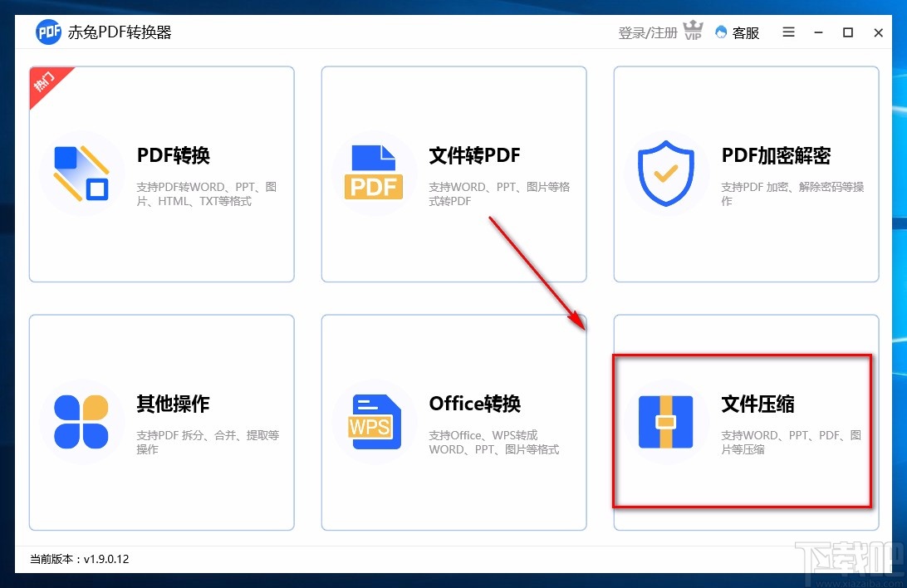Click the Office转换 card title
Screen dimensions: 907x588
[x=474, y=404]
